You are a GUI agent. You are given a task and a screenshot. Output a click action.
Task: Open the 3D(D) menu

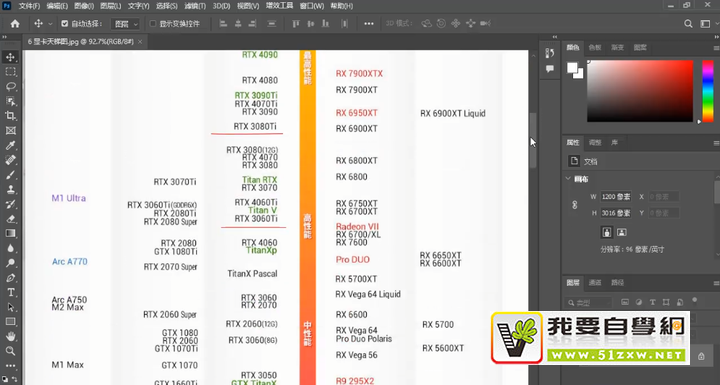pos(221,6)
